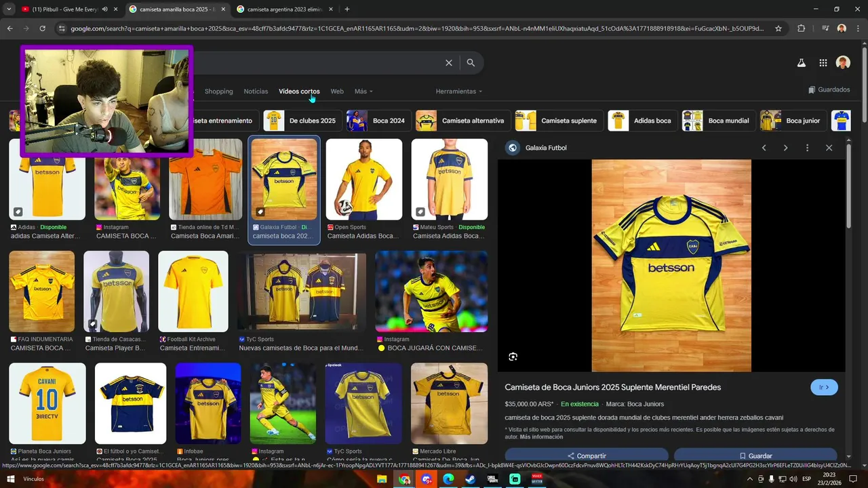Viewport: 868px width, 488px height.
Task: Filter by Boca 2024 chip
Action: [x=378, y=121]
